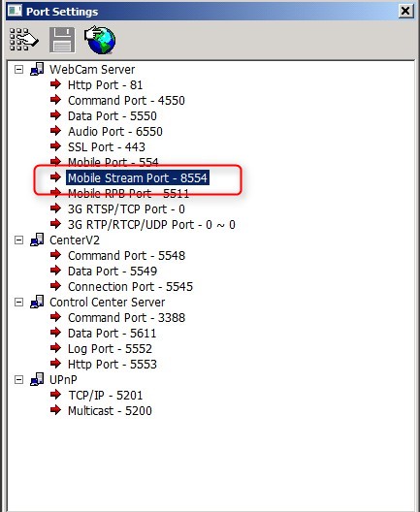Select UPnP network icon
Viewport: 420px width, 512px height.
pos(37,379)
